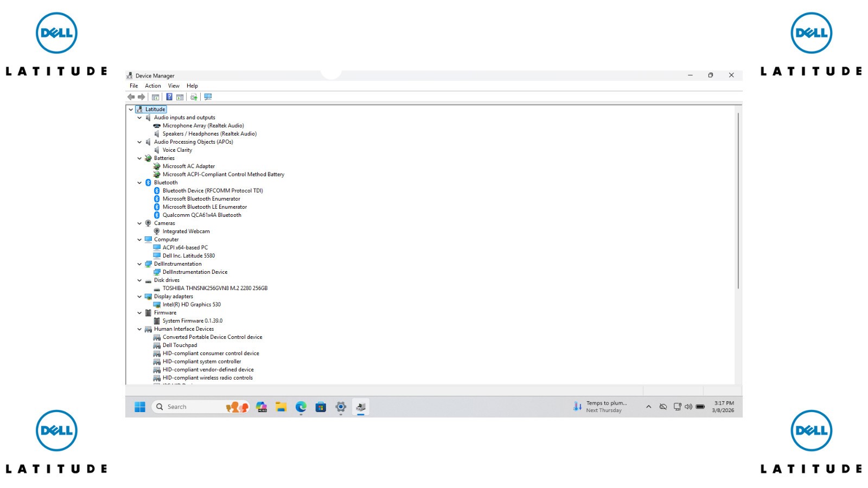Collapse Human Interface Devices chevron
Screen dimensions: 868x488
pos(139,329)
